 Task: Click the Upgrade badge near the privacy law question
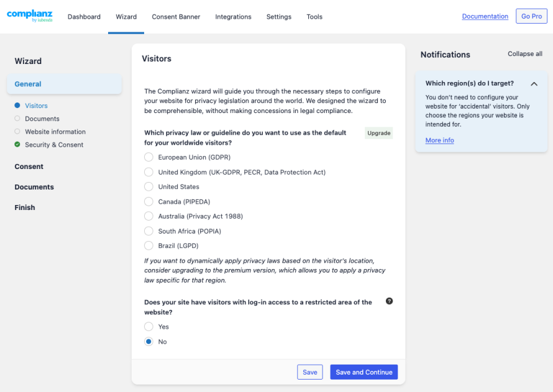pyautogui.click(x=378, y=132)
